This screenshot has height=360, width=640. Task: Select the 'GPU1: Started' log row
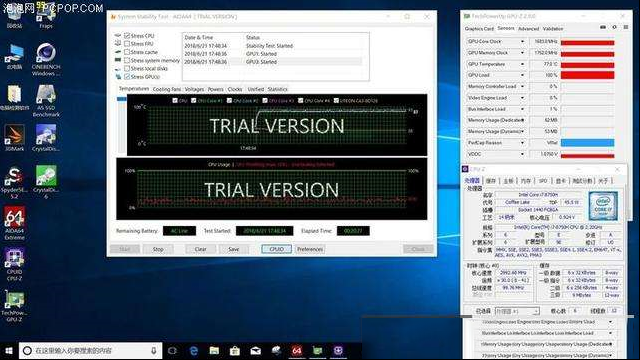272,54
